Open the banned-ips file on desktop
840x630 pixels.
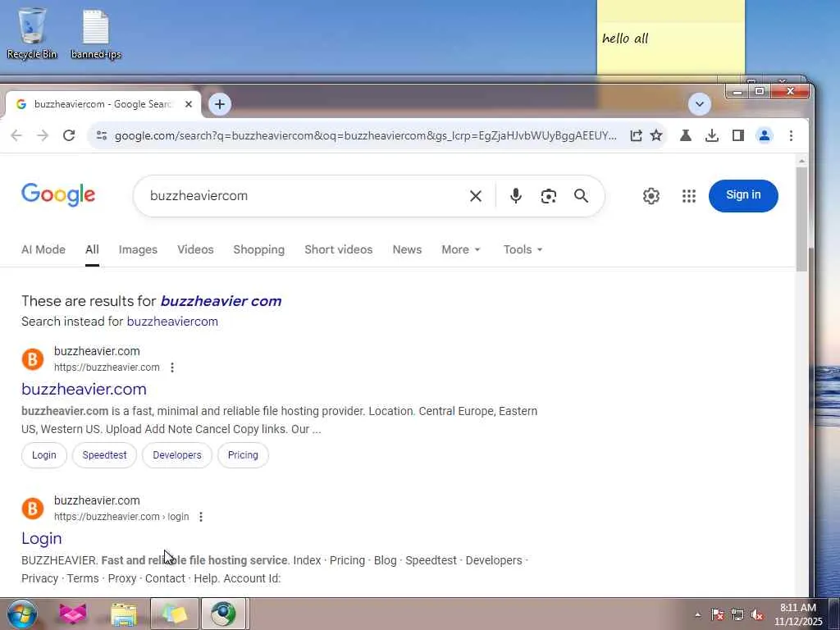pos(96,34)
